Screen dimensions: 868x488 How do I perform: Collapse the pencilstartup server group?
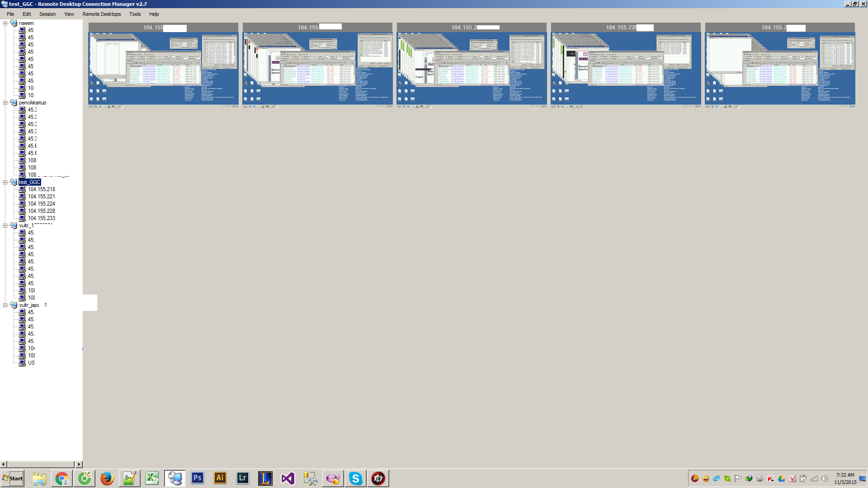5,103
